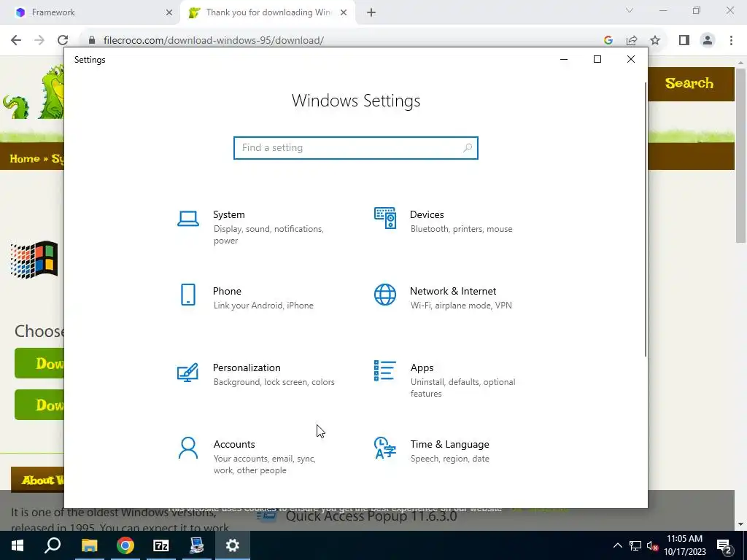Open a new Chrome tab

[371, 12]
